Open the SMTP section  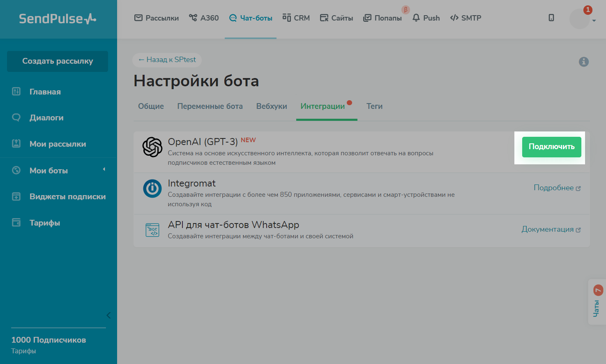pyautogui.click(x=465, y=18)
